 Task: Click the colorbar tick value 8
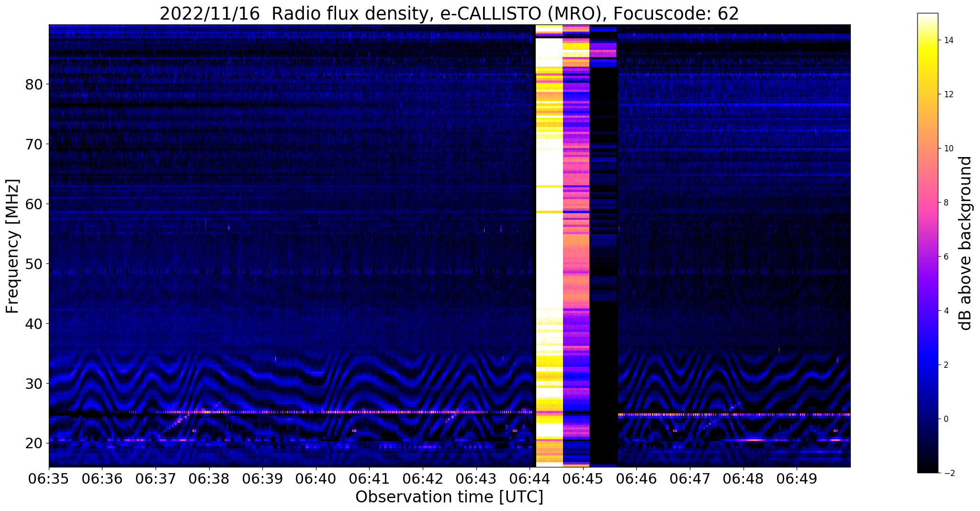945,203
